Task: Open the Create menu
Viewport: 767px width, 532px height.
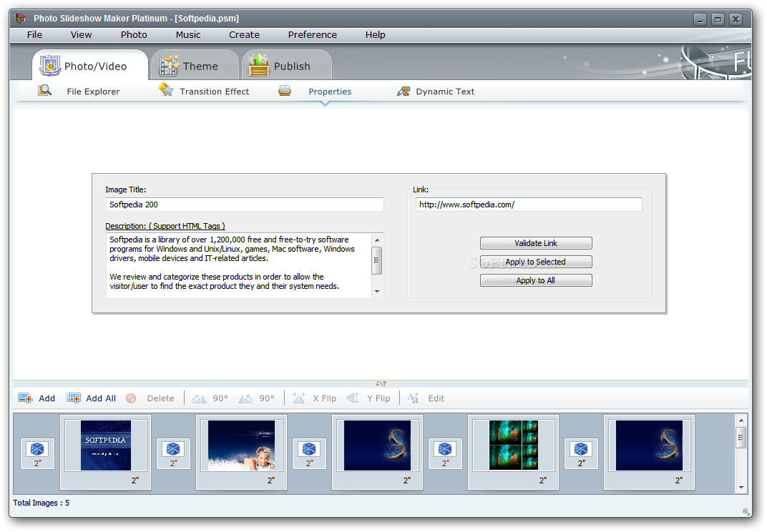Action: coord(244,35)
